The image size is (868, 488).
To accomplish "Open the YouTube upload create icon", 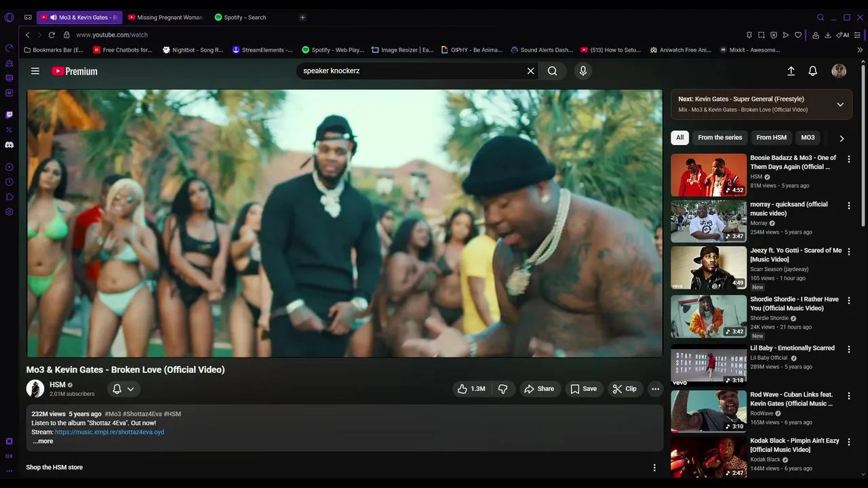I will point(791,70).
